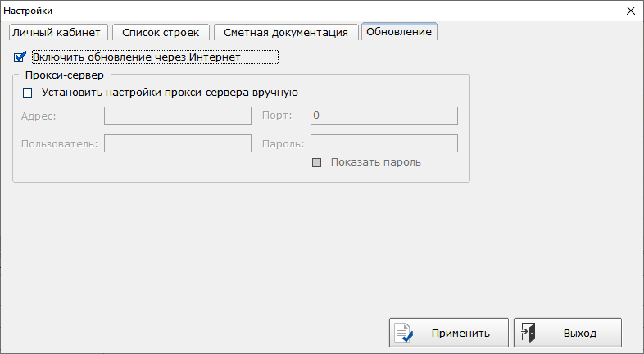Focus the 'Порт' field showing 0
The image size is (644, 354).
pos(383,116)
